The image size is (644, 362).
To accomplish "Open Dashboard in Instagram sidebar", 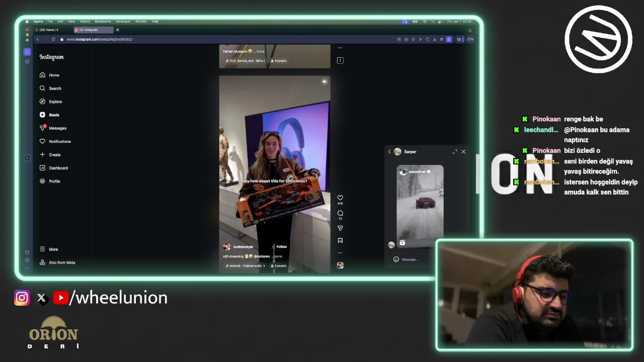I will click(54, 168).
